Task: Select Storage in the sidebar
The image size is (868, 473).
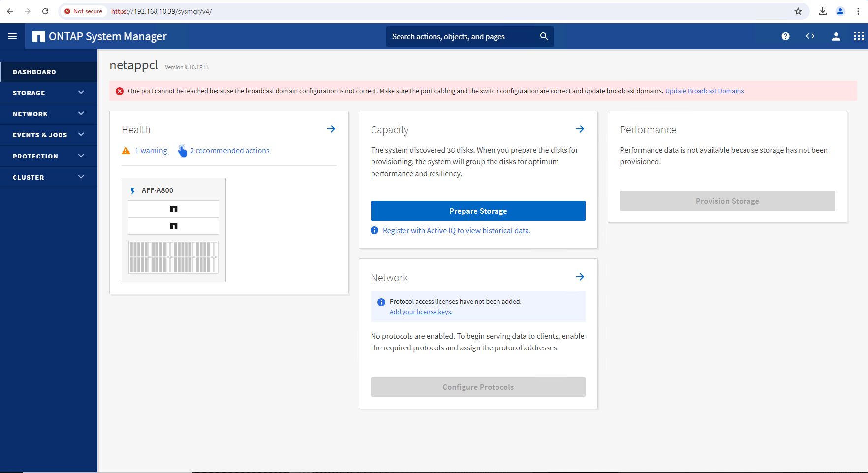Action: [x=49, y=93]
